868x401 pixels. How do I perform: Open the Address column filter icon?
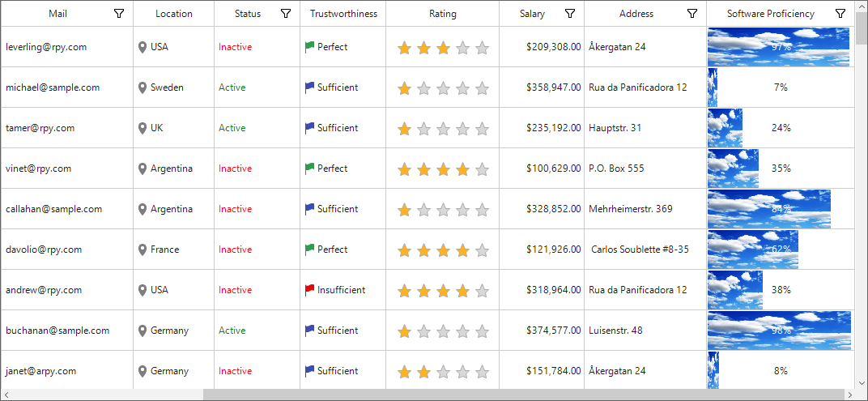[692, 14]
